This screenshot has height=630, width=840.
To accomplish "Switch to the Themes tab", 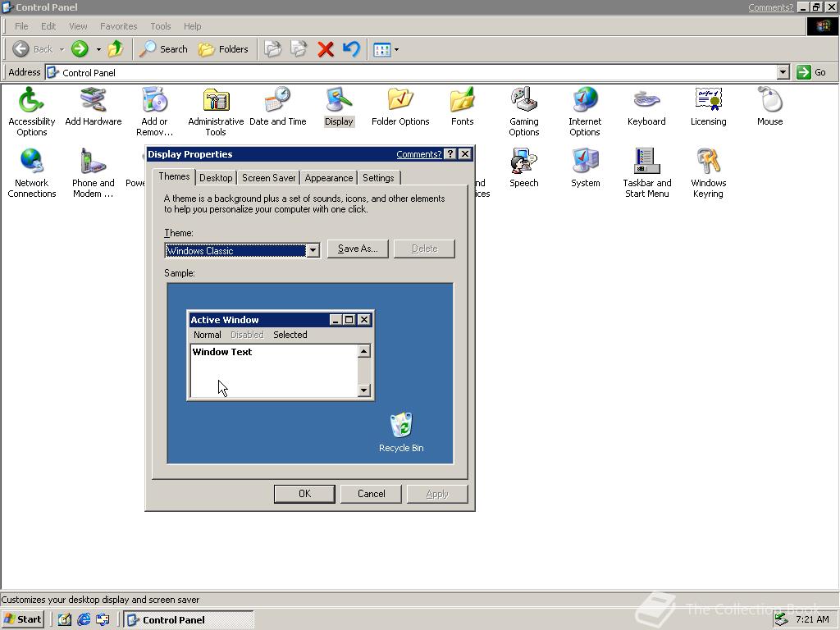I will (x=174, y=176).
